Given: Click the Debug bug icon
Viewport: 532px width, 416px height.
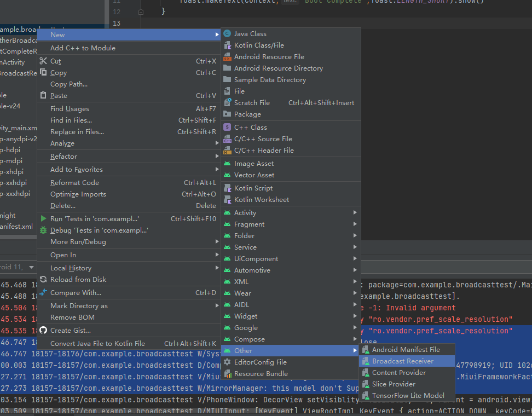Looking at the screenshot, I should coord(43,230).
